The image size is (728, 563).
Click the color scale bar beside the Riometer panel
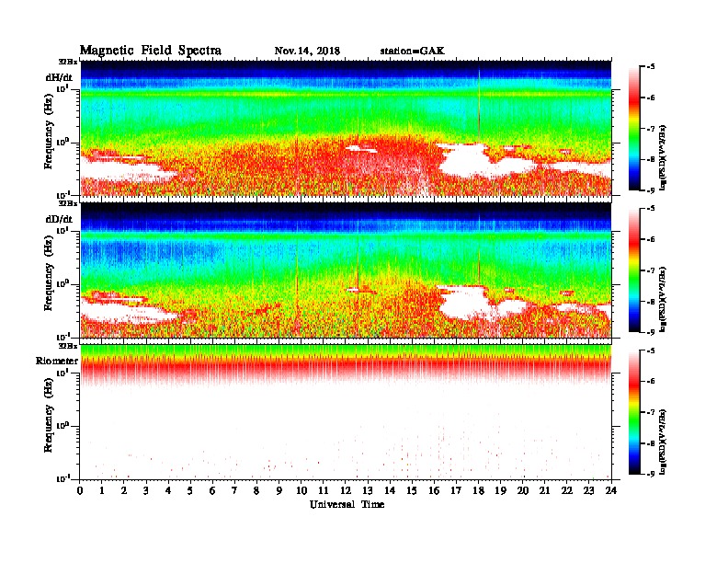pos(634,412)
